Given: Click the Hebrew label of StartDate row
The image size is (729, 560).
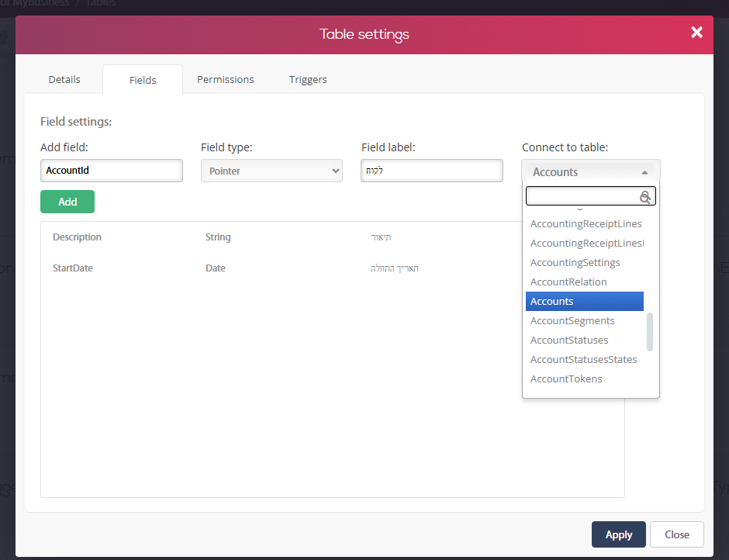Looking at the screenshot, I should click(395, 268).
